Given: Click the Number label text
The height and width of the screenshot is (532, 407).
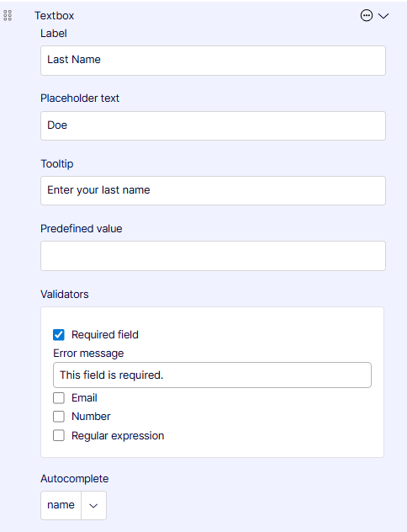Looking at the screenshot, I should [91, 417].
